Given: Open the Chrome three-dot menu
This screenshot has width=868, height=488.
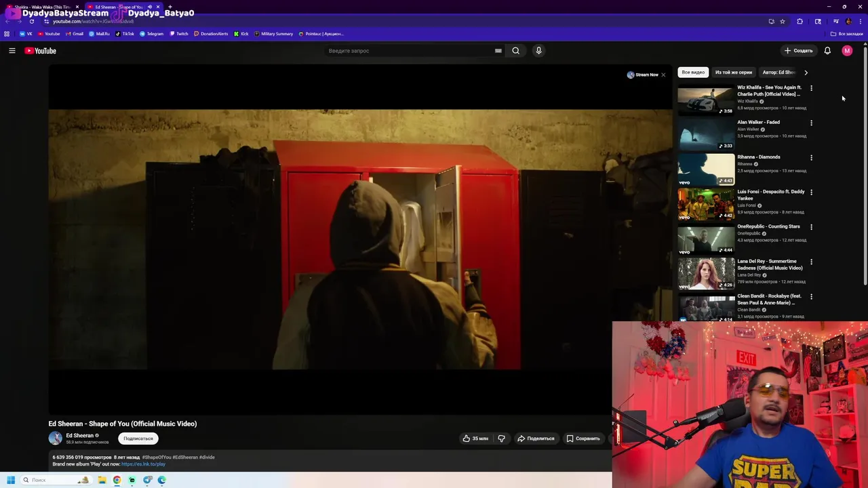Looking at the screenshot, I should point(861,22).
